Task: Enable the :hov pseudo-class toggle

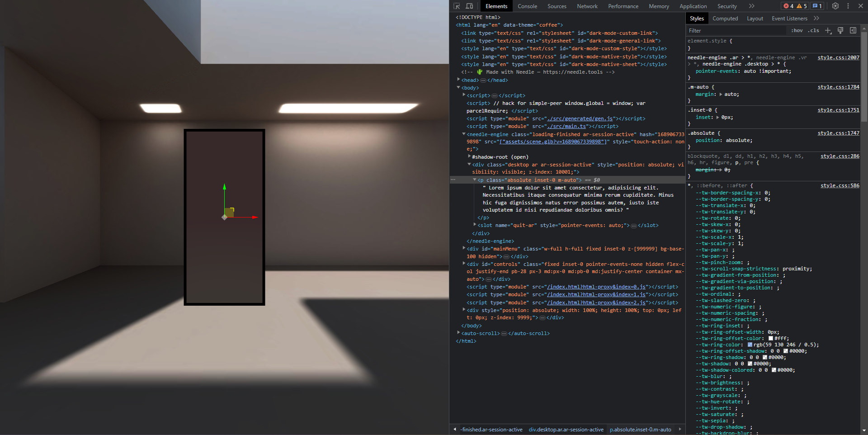Action: tap(797, 30)
